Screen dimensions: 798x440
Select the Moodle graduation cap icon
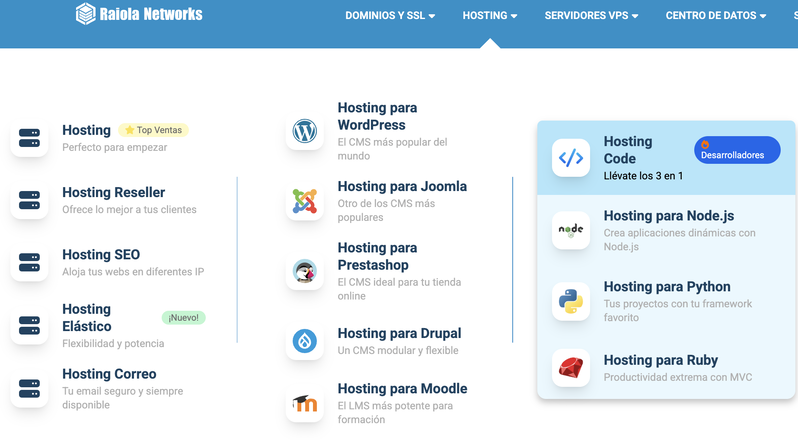[x=305, y=403]
